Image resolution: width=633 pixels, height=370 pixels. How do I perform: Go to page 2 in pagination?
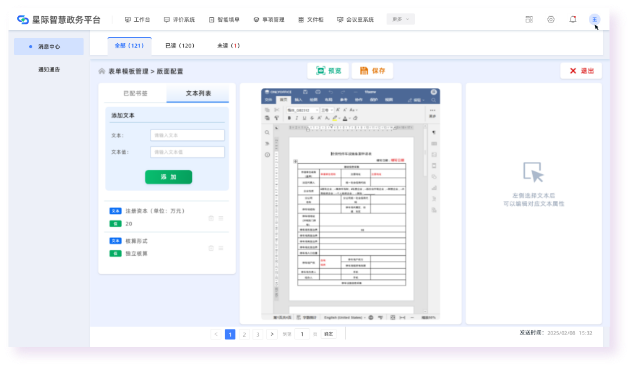pyautogui.click(x=244, y=334)
